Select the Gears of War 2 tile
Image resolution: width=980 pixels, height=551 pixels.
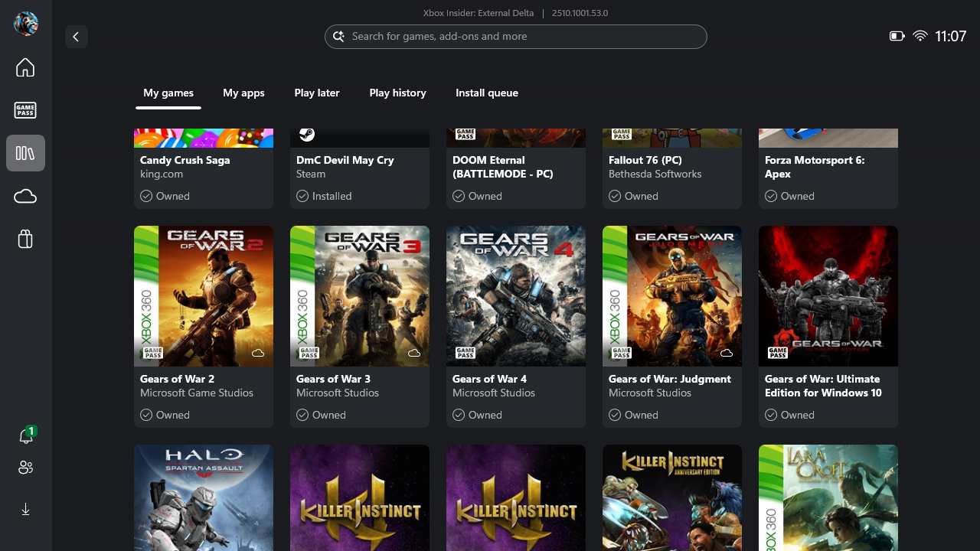coord(204,326)
